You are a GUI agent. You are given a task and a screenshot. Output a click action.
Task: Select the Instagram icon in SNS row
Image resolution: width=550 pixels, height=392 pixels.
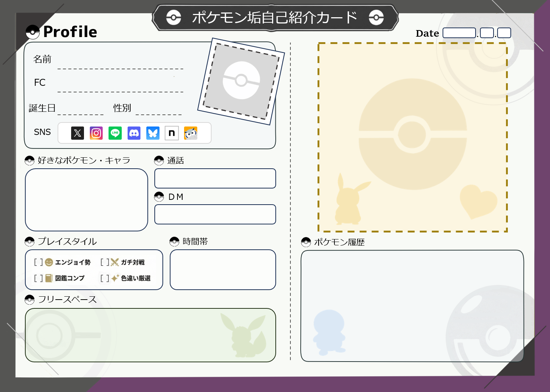(x=96, y=133)
